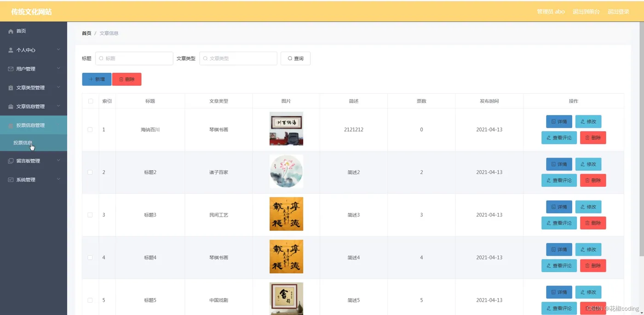Click the clipboard icon beside 文章类型管理
This screenshot has height=315, width=644.
click(x=11, y=87)
